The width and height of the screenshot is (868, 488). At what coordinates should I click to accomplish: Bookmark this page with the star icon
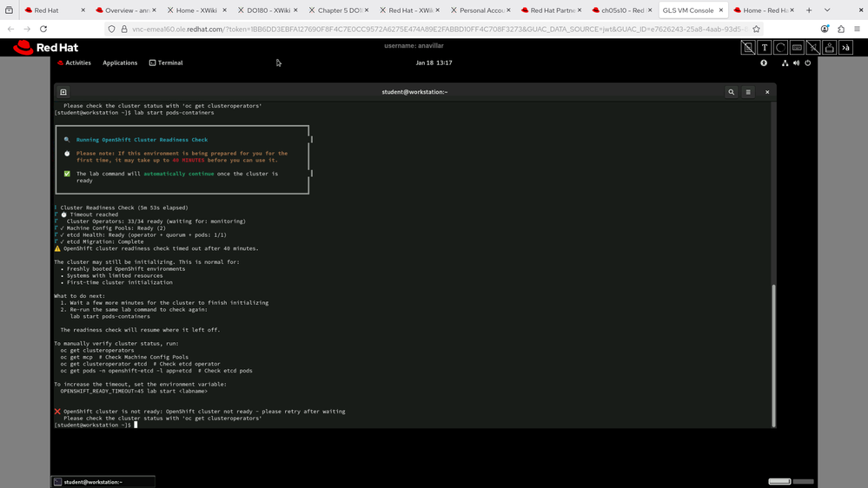pyautogui.click(x=756, y=29)
